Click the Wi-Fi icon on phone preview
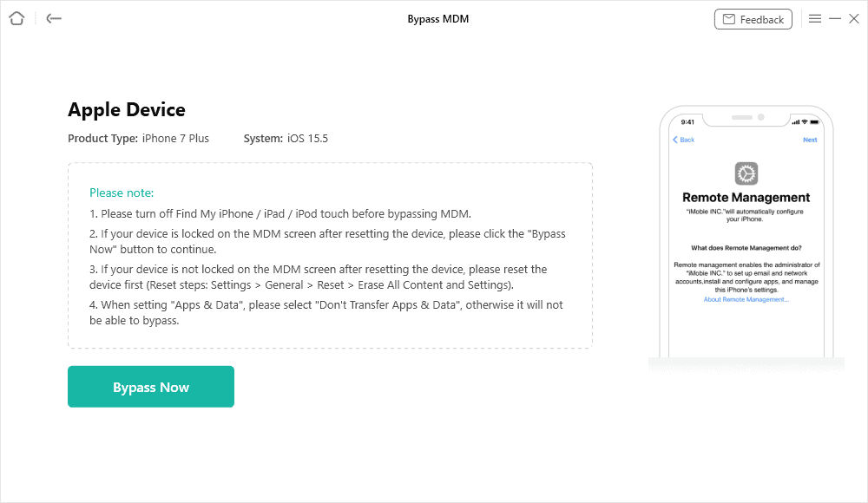The height and width of the screenshot is (503, 868). click(x=805, y=121)
